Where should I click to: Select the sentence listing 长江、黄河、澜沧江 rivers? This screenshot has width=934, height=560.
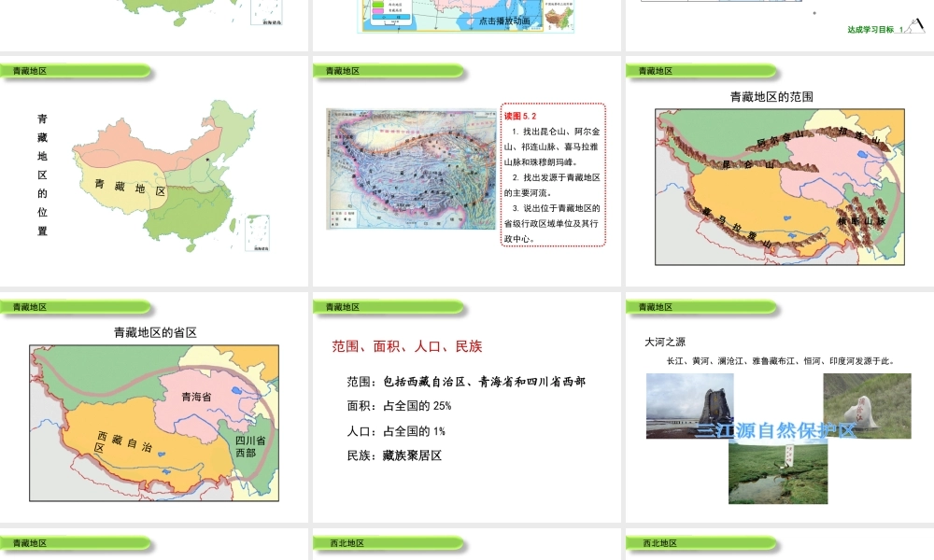780,360
